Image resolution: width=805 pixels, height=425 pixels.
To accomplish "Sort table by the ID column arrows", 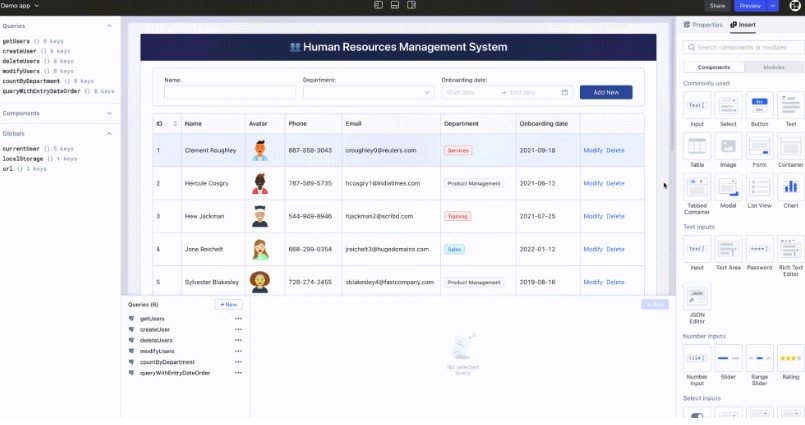I will pos(175,124).
